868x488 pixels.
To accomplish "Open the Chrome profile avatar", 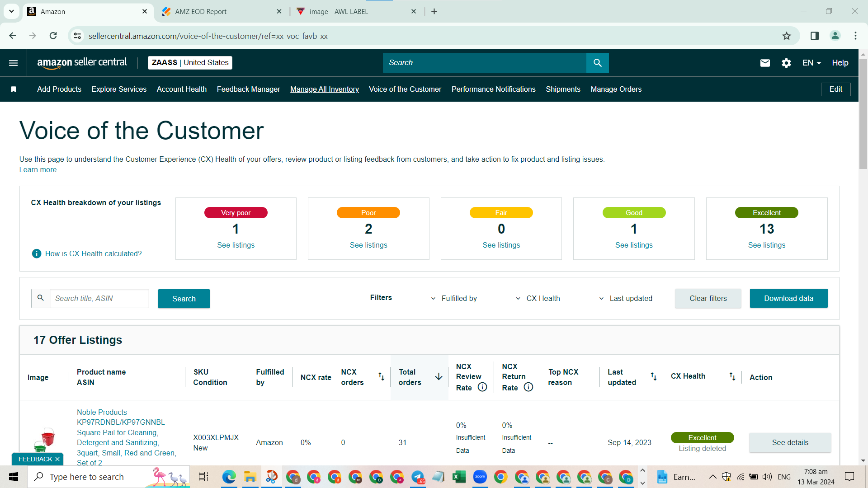I will (x=835, y=36).
